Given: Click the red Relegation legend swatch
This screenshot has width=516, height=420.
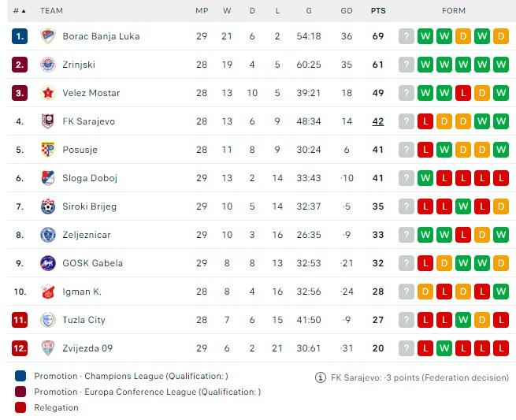Looking at the screenshot, I should 20,407.
